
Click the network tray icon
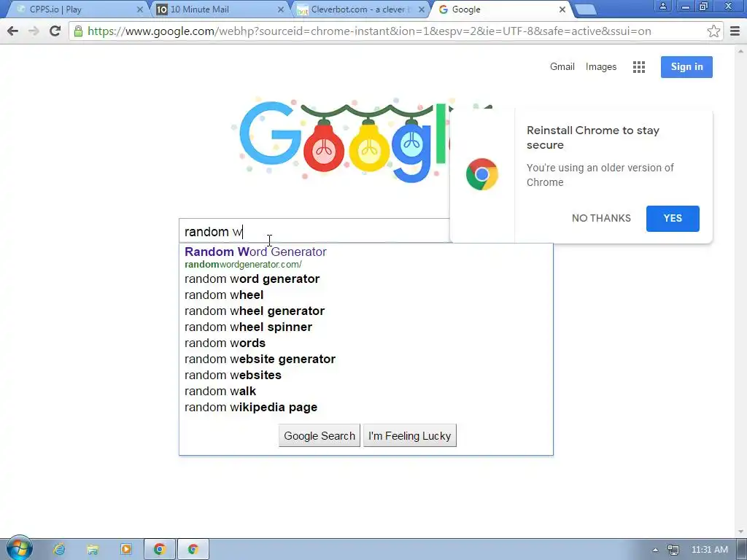673,550
